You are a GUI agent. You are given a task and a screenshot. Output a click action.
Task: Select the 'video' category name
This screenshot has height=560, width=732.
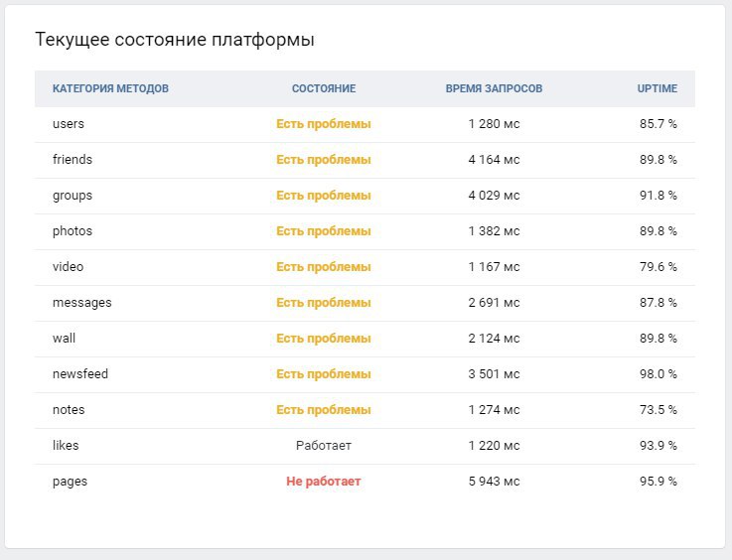point(69,267)
